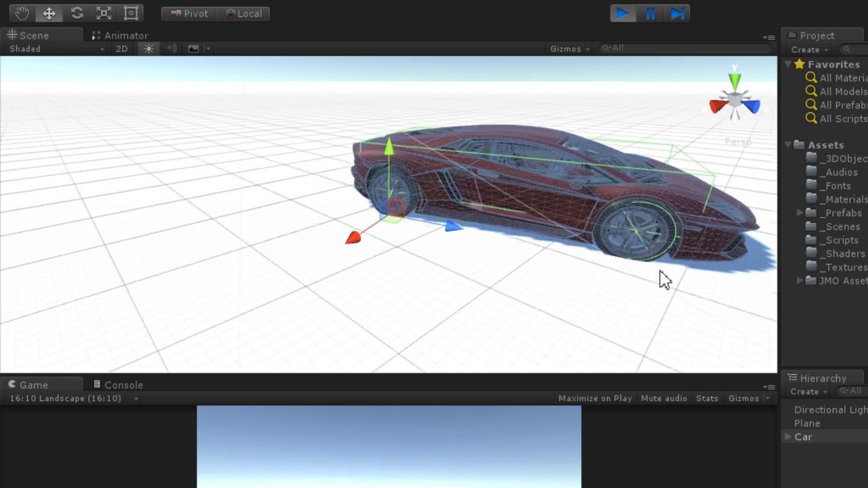Toggle Maximize on Play
The width and height of the screenshot is (868, 488).
coord(595,399)
